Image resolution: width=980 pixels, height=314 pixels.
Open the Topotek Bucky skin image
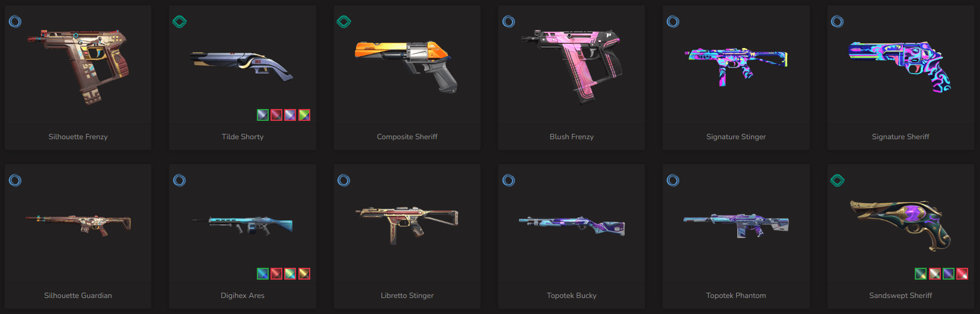coord(571,225)
